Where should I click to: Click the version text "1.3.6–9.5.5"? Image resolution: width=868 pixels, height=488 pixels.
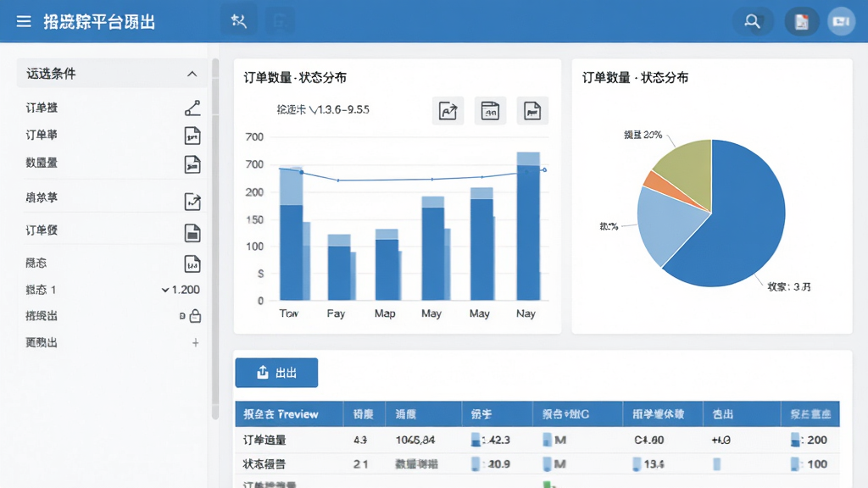(x=340, y=109)
